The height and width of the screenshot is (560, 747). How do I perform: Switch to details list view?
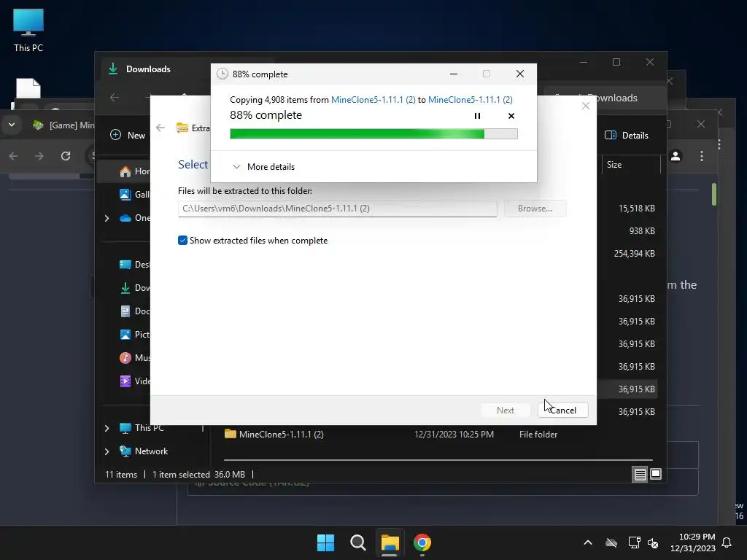coord(640,474)
